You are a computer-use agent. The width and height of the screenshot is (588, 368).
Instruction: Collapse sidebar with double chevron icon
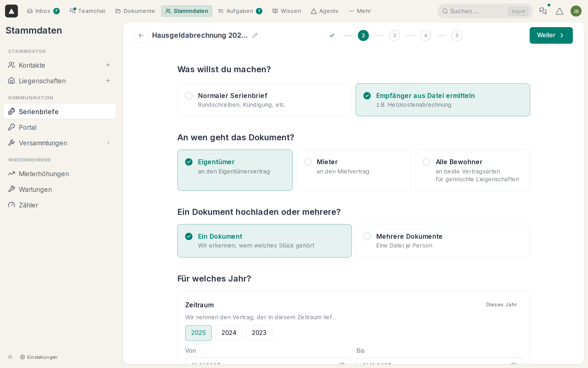pos(10,357)
